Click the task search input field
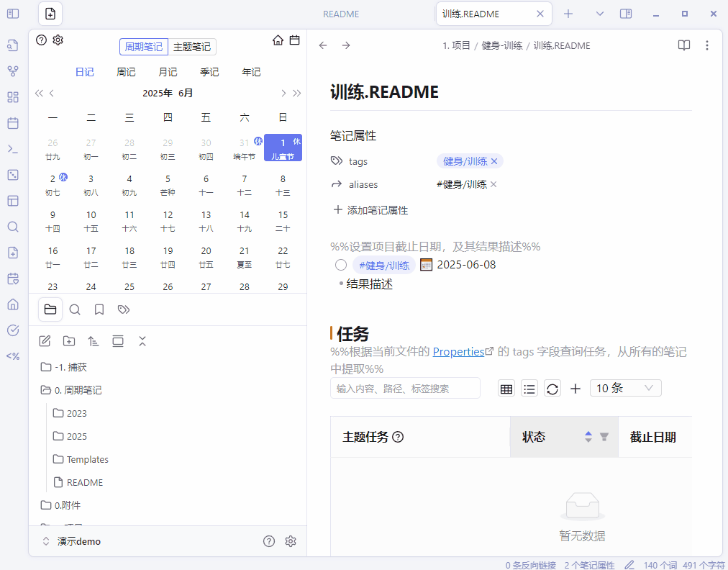Screen dimensions: 728x570 pos(405,389)
